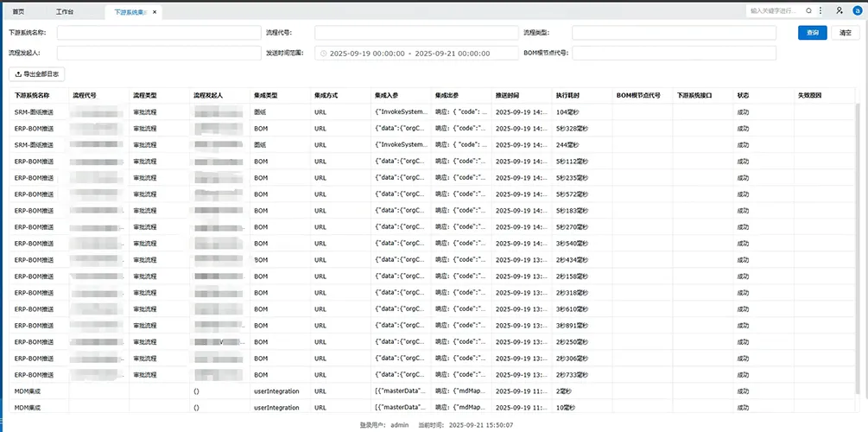Click the BOM根节点代号 input field
This screenshot has width=868, height=432.
pos(674,54)
